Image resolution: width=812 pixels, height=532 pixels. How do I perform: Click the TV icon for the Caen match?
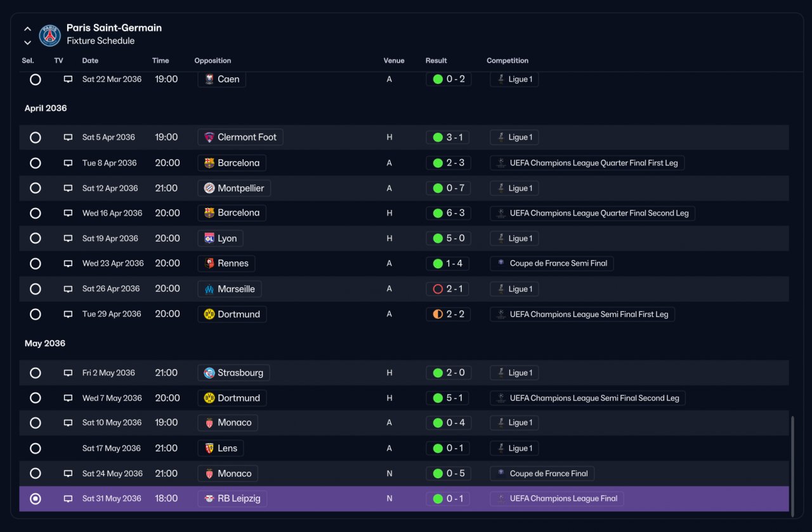coord(68,79)
